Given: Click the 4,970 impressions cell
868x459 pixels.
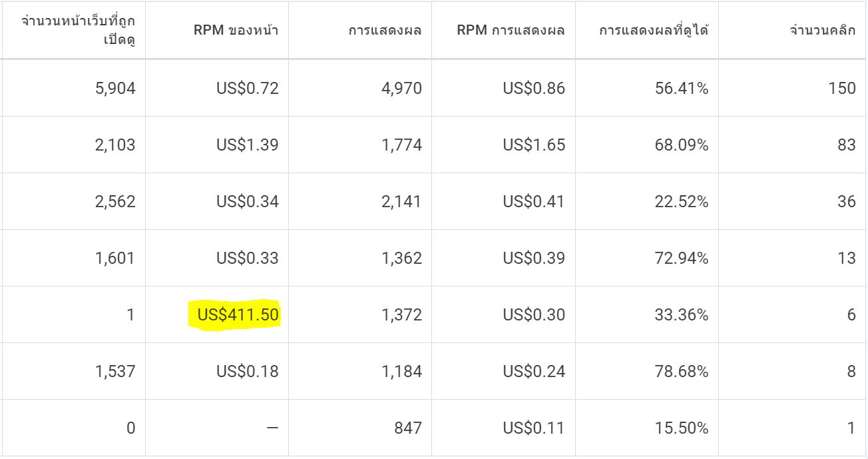Looking at the screenshot, I should pos(402,88).
